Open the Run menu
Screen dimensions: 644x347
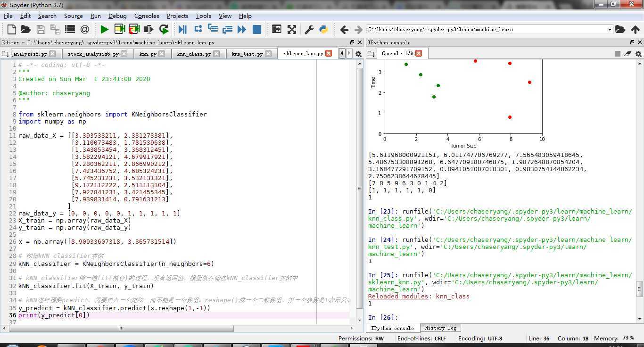96,16
